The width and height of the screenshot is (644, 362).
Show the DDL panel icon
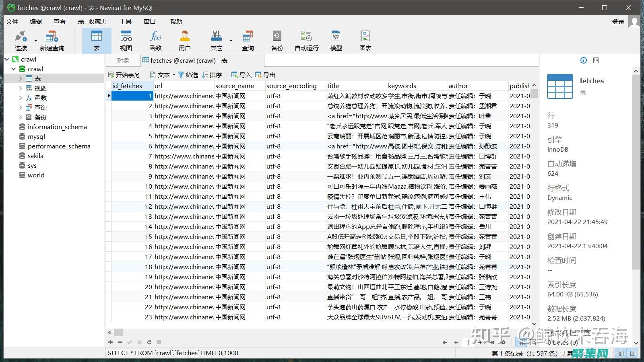click(x=596, y=60)
